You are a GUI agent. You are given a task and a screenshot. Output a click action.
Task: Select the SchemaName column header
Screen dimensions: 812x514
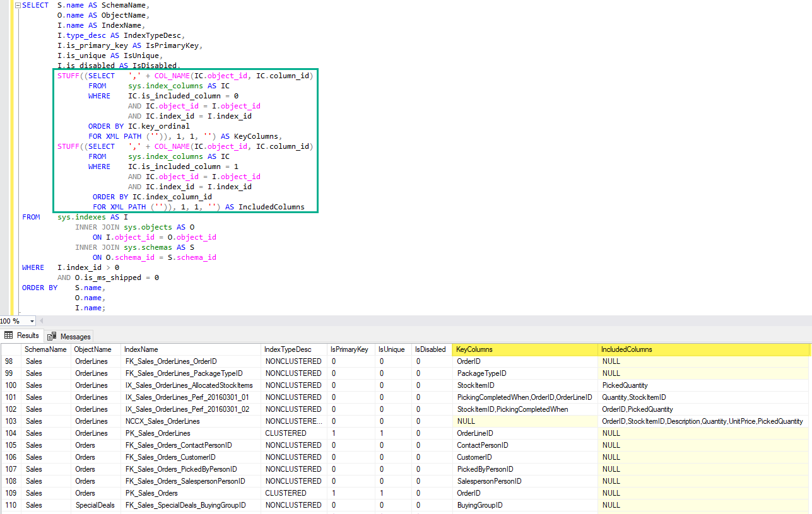pyautogui.click(x=45, y=349)
